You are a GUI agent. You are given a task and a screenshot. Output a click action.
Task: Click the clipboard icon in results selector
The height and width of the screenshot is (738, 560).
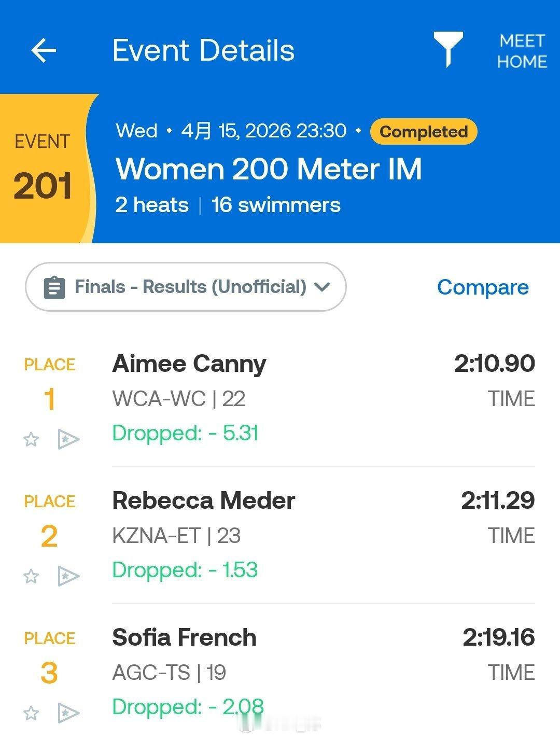point(54,287)
